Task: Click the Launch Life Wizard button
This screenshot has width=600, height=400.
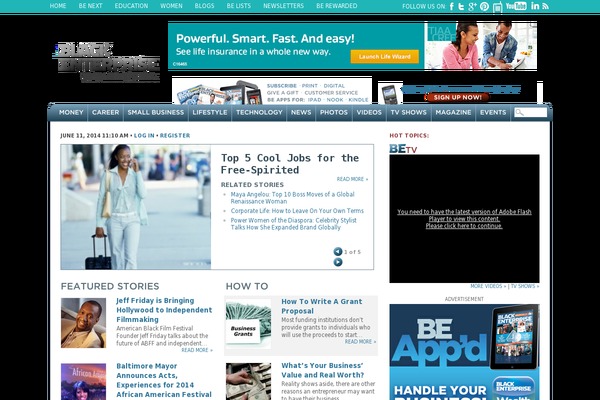Action: pos(385,57)
